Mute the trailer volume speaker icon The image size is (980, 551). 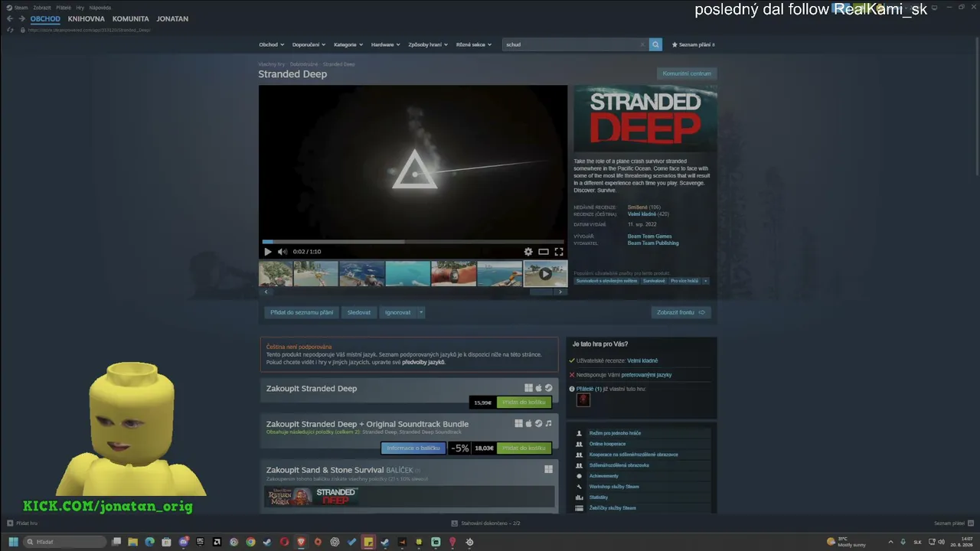point(282,252)
